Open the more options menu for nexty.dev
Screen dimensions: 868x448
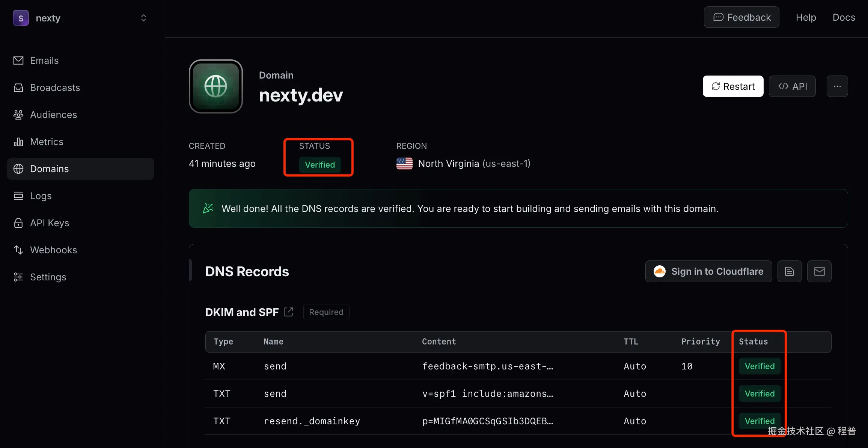(837, 86)
